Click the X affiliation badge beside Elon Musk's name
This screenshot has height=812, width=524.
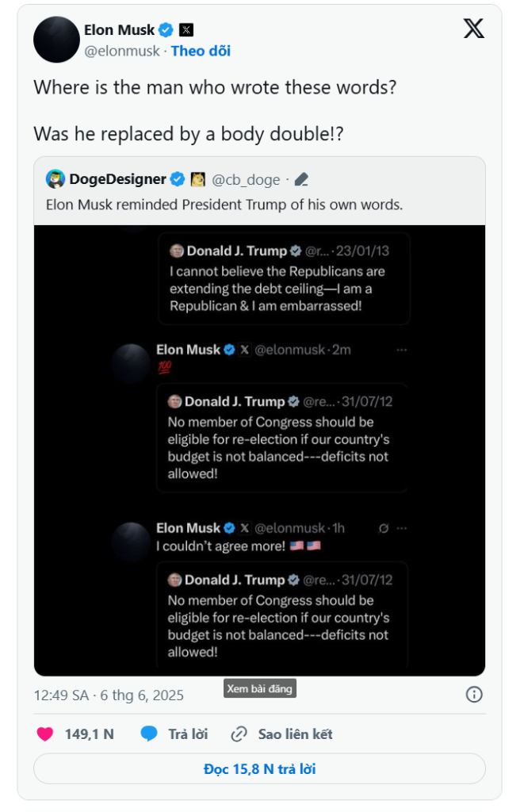186,30
